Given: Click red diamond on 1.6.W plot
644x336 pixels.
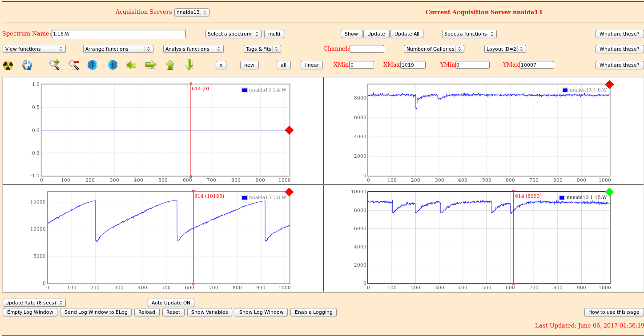Looking at the screenshot, I should pyautogui.click(x=609, y=84).
